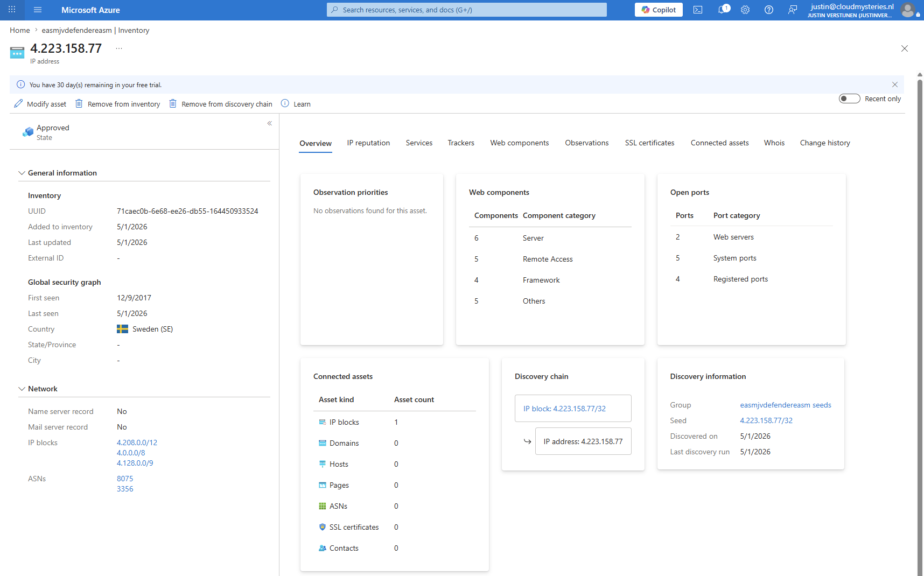Switch to the IP reputation tab
Image resolution: width=924 pixels, height=576 pixels.
click(368, 143)
